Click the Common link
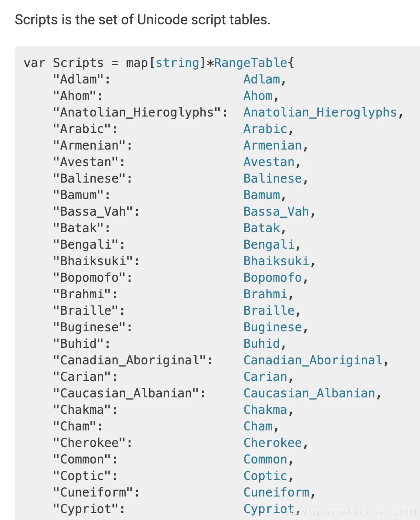 click(265, 460)
